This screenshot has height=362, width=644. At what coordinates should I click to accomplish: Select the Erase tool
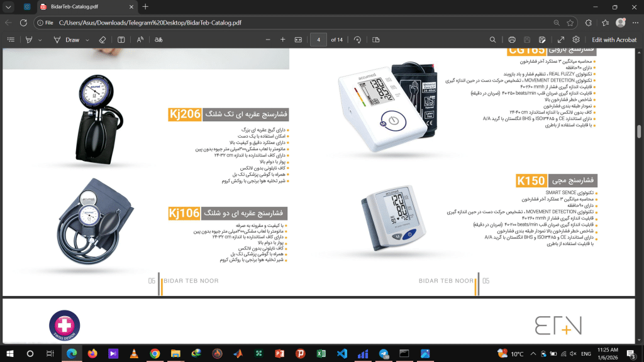coord(103,40)
